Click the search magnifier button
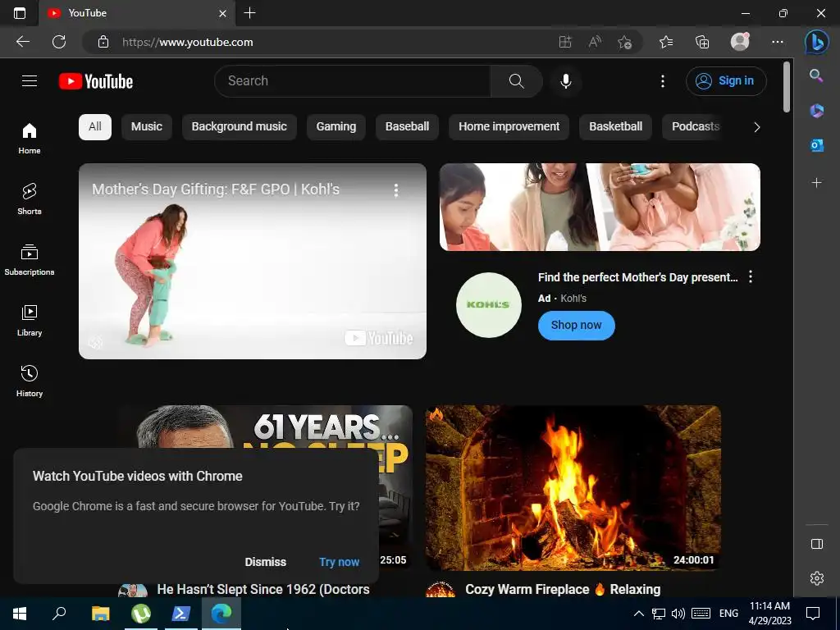This screenshot has height=630, width=840. click(517, 81)
